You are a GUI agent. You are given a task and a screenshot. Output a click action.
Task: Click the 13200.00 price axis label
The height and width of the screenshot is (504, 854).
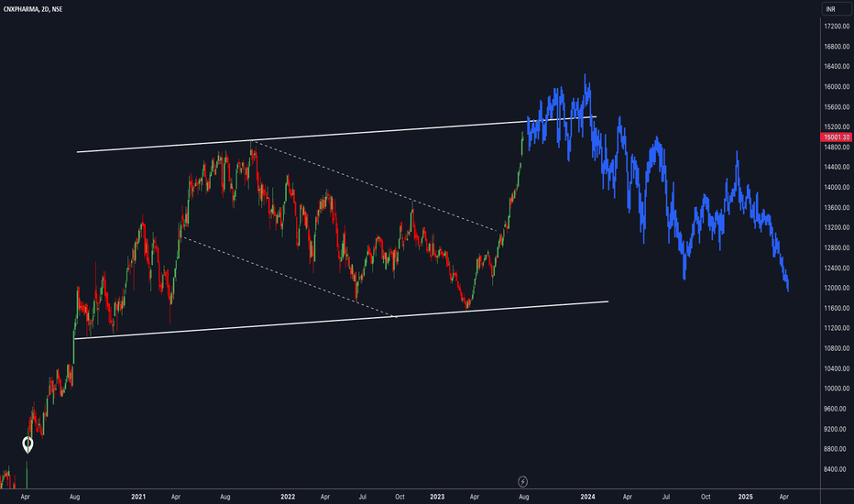point(836,228)
